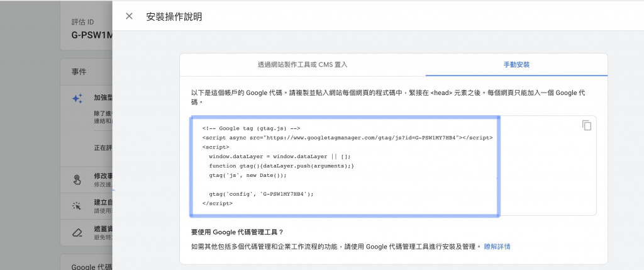Click the closing </script> tag line

click(x=217, y=203)
